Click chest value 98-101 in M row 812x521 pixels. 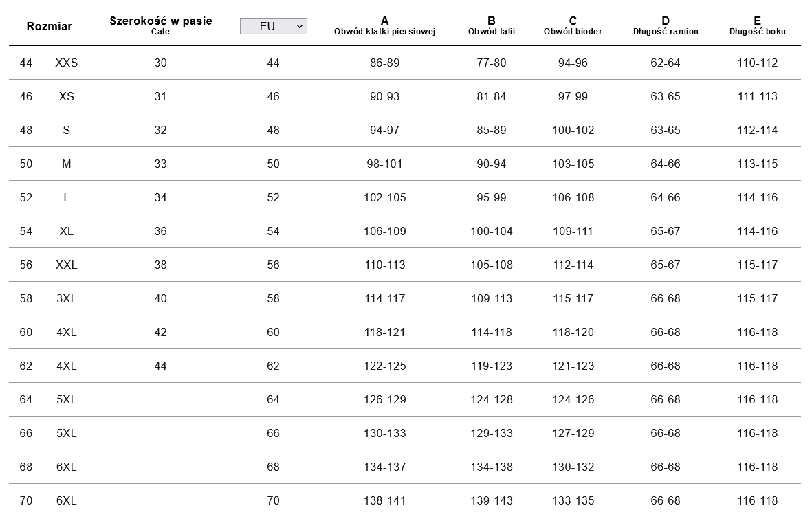coord(384,164)
